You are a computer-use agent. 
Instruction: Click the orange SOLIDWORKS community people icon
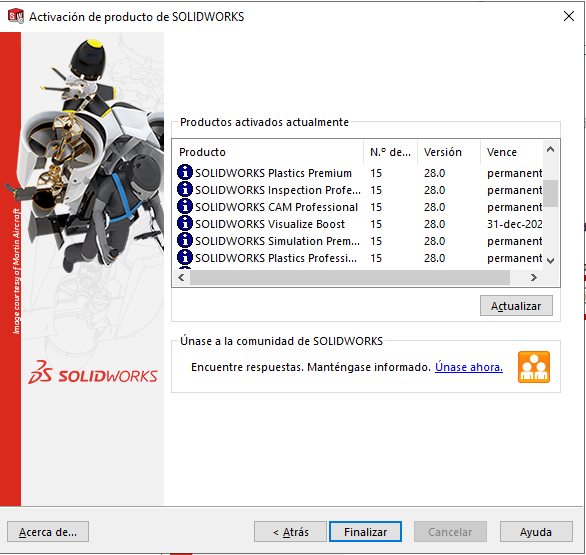[534, 367]
